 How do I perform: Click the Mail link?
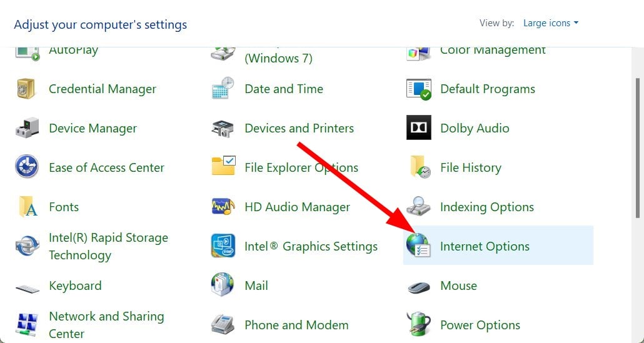pyautogui.click(x=256, y=286)
